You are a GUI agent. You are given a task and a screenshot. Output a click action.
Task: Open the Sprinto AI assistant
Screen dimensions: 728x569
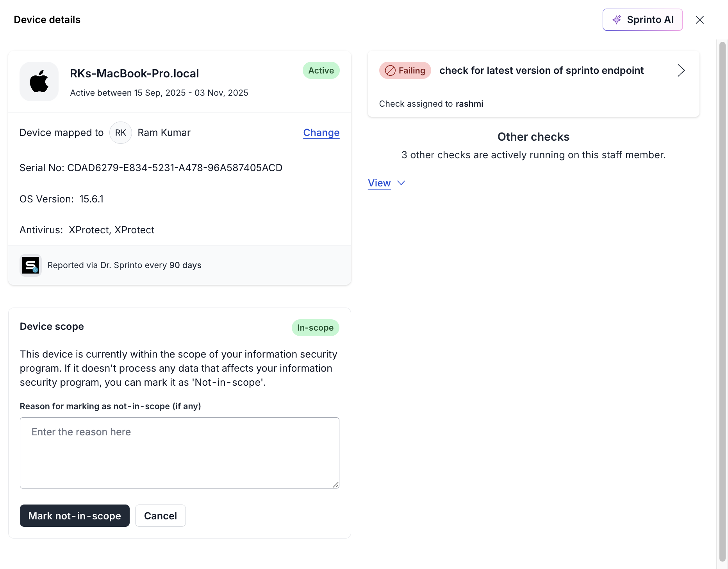[x=642, y=20]
